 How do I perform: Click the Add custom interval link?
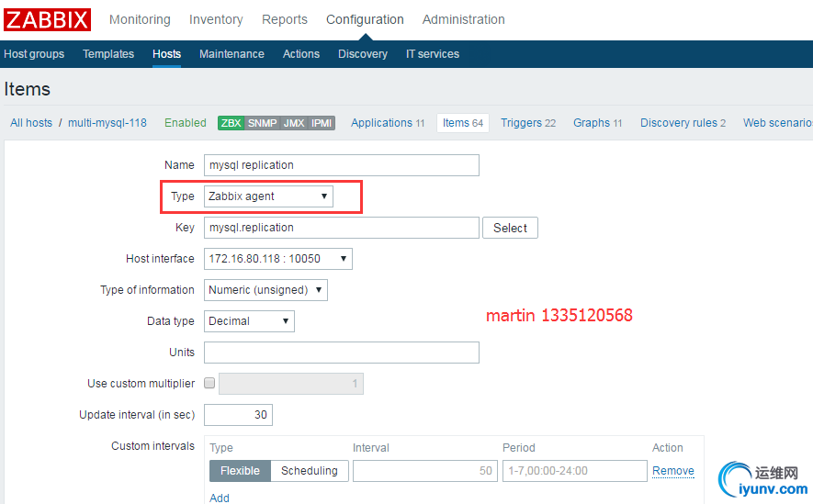220,498
